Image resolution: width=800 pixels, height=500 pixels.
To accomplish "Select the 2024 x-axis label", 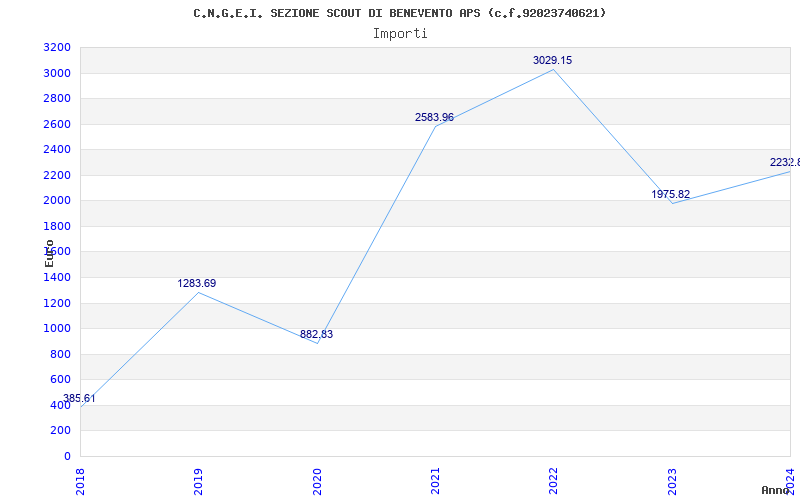I will coord(790,482).
